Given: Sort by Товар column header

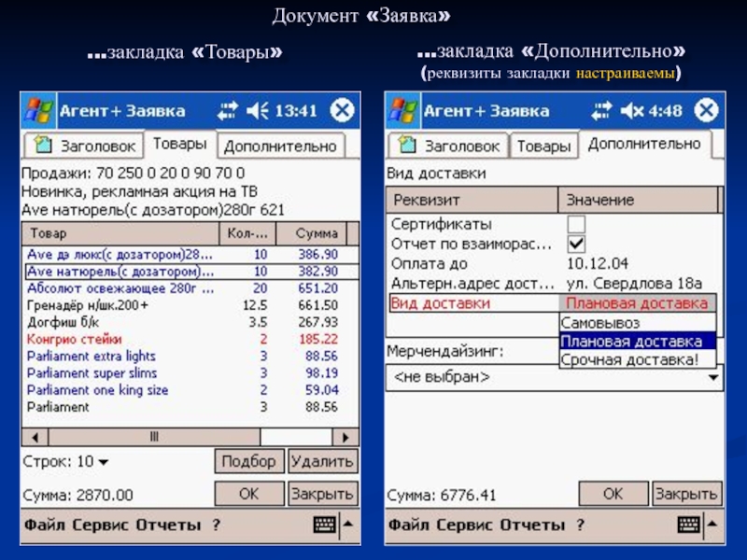Looking at the screenshot, I should tap(120, 233).
